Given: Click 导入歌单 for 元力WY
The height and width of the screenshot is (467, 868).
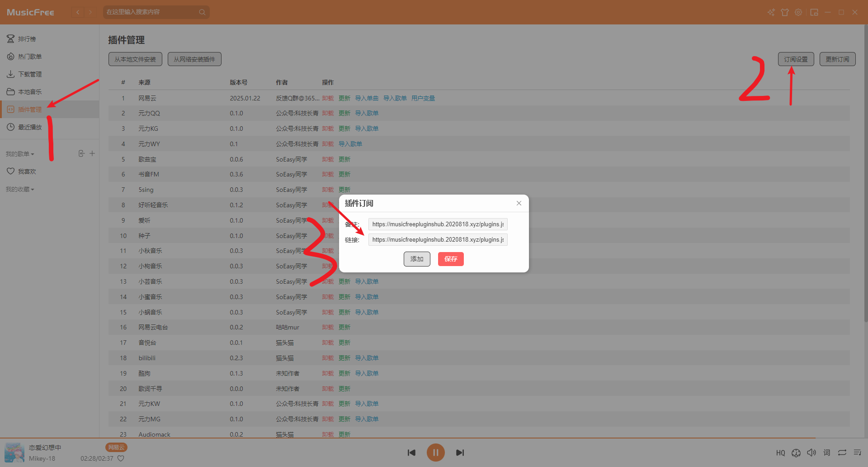Looking at the screenshot, I should coord(350,144).
